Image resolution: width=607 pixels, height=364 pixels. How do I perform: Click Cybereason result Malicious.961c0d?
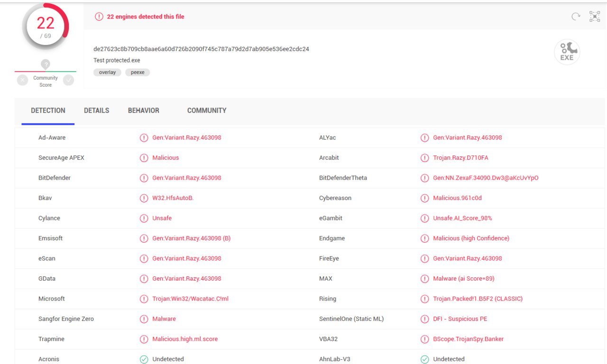click(457, 198)
